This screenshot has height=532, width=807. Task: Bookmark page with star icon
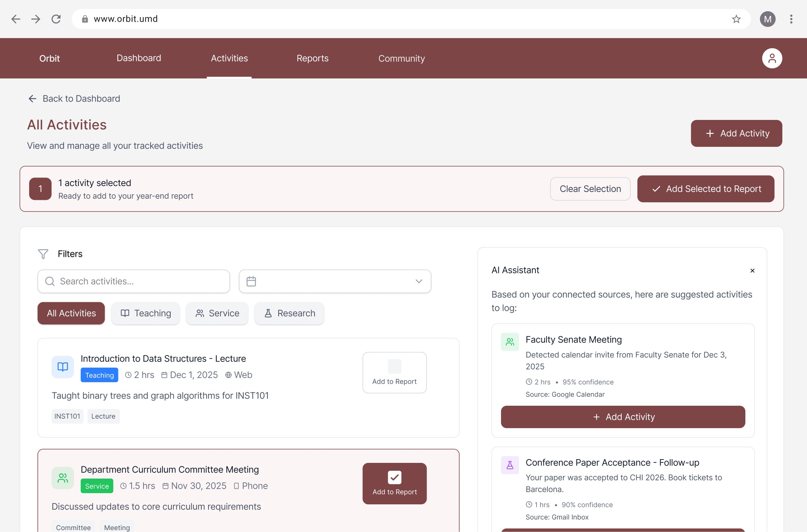pyautogui.click(x=736, y=19)
